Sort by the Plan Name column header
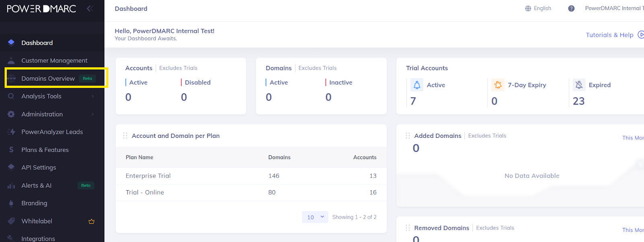The image size is (644, 242). 139,157
